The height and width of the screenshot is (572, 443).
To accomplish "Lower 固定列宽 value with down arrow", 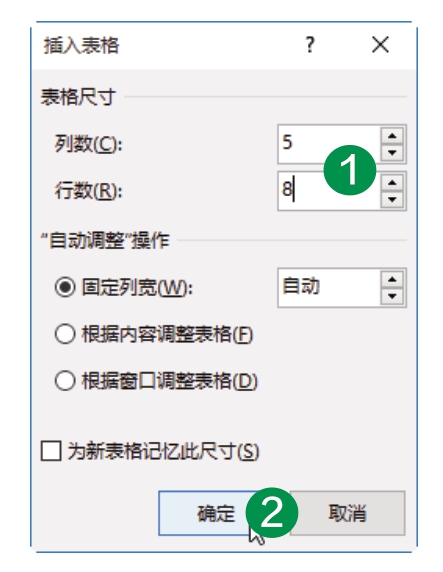I will (392, 296).
